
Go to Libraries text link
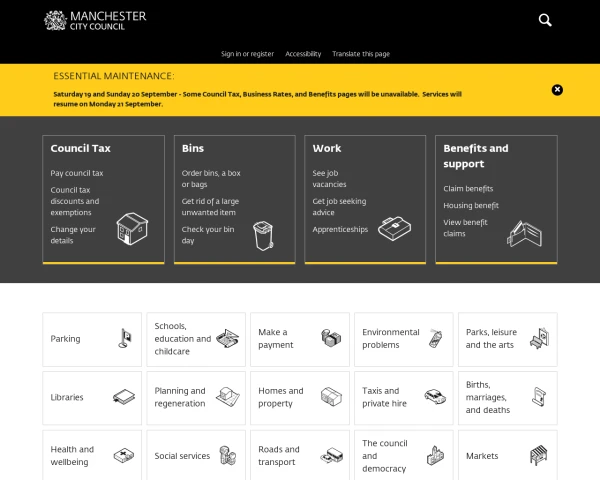tap(67, 397)
